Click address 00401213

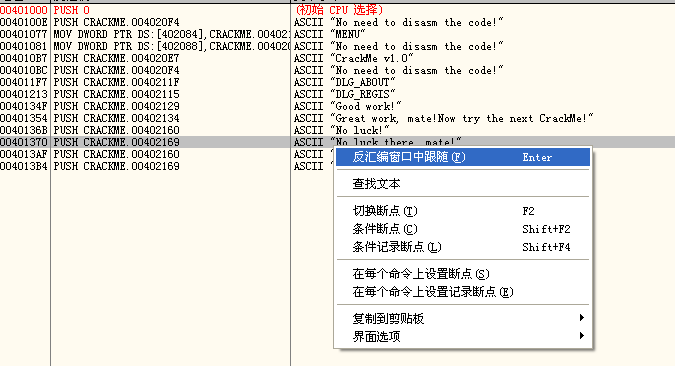point(24,94)
